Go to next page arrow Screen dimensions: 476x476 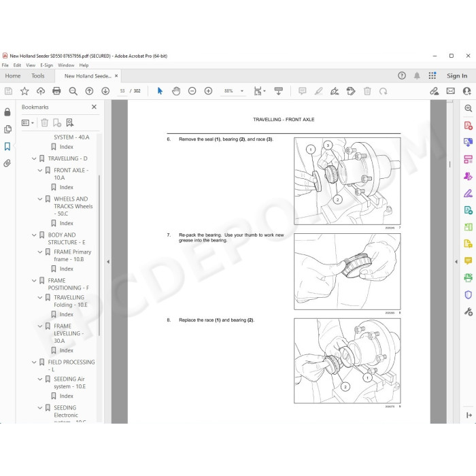click(x=105, y=91)
